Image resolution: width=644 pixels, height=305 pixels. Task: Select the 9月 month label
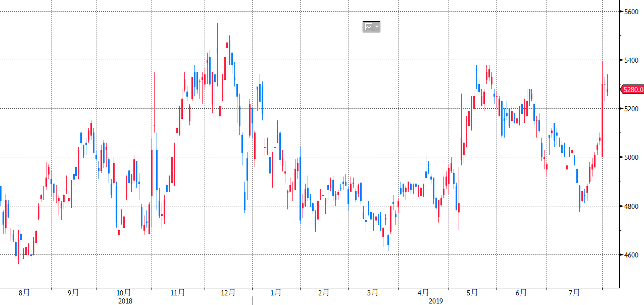(73, 292)
